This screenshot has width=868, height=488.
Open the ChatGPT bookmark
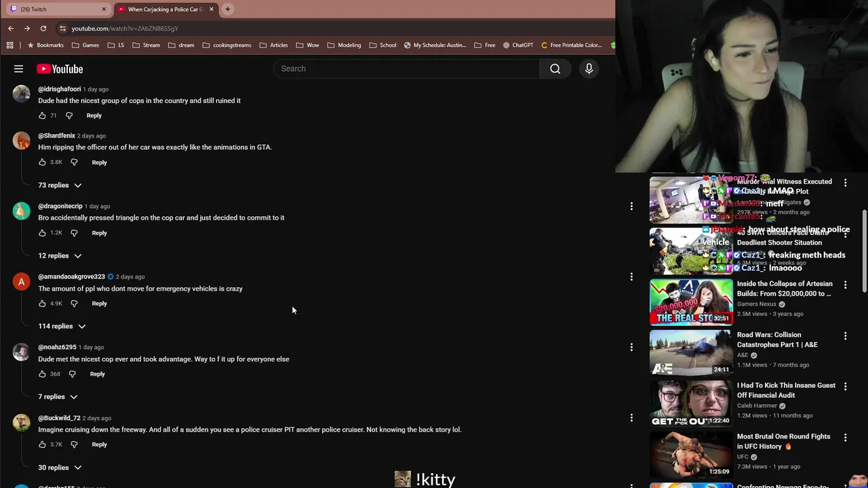click(x=518, y=45)
